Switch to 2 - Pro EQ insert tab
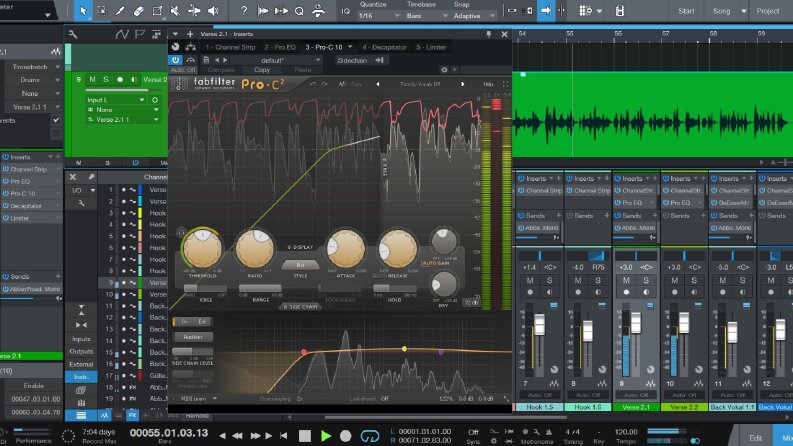 coord(280,47)
